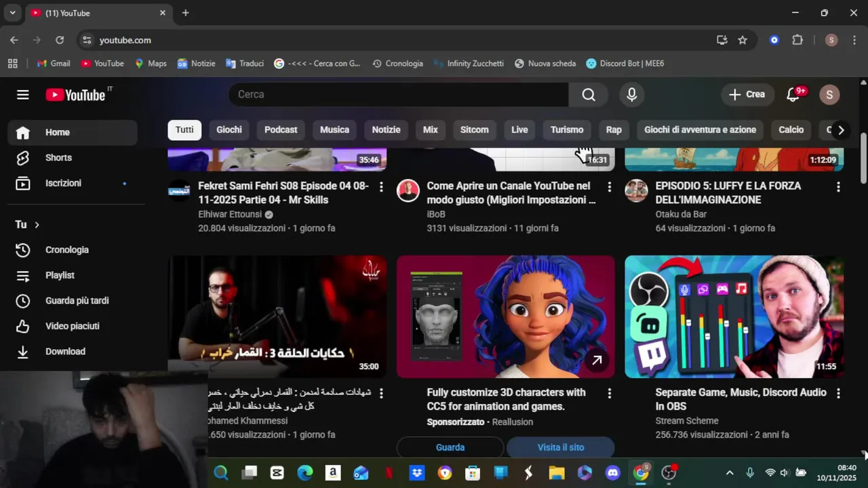Select the Live filter chip

click(519, 130)
